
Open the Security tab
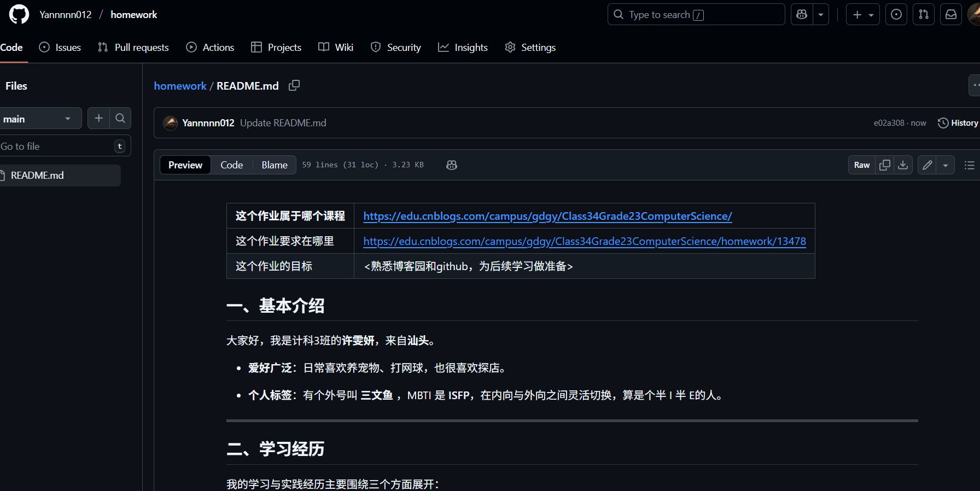point(396,48)
